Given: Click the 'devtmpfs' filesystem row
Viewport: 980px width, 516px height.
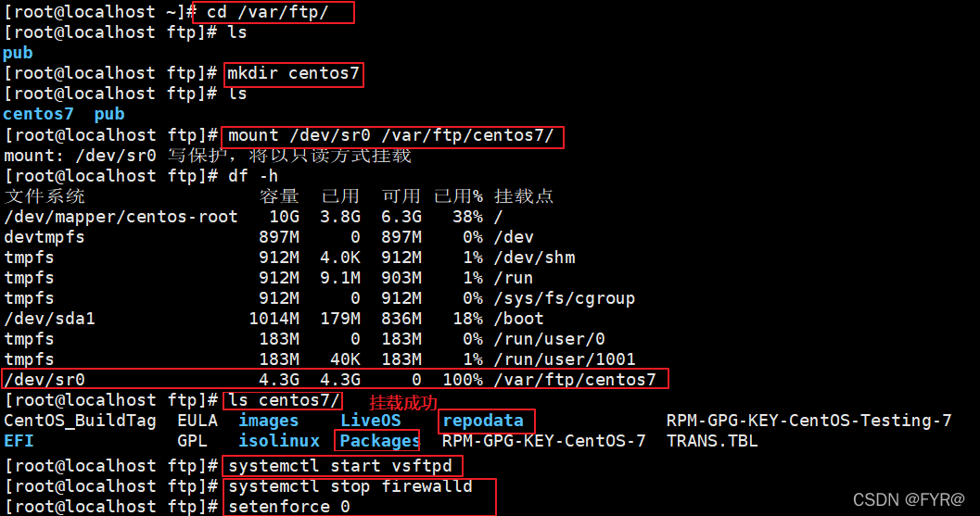Looking at the screenshot, I should click(44, 237).
